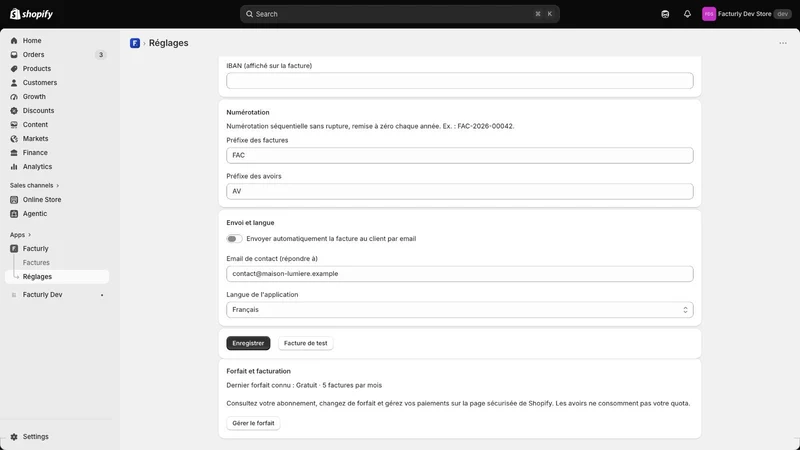The width and height of the screenshot is (800, 450).
Task: Click the Facturly Dev app icon
Action: pyautogui.click(x=14, y=295)
